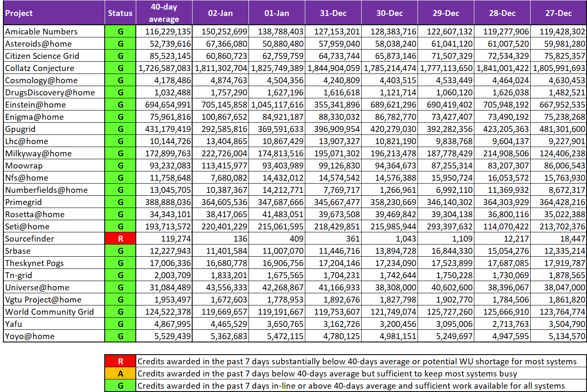Select the cell with value 222,726,004
This screenshot has height=392, width=587.
[x=220, y=153]
